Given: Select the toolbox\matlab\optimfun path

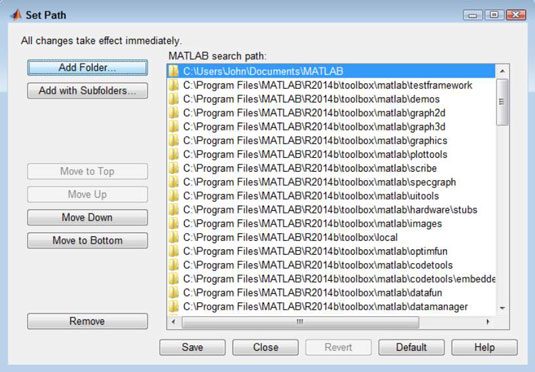Looking at the screenshot, I should click(331, 251).
